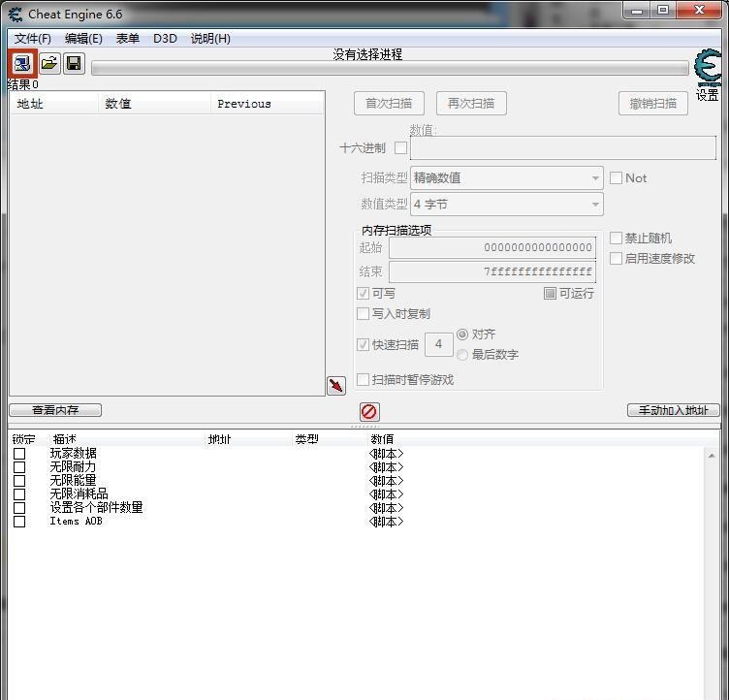Toggle the 可写 checkbox
This screenshot has height=700, width=729.
point(363,294)
